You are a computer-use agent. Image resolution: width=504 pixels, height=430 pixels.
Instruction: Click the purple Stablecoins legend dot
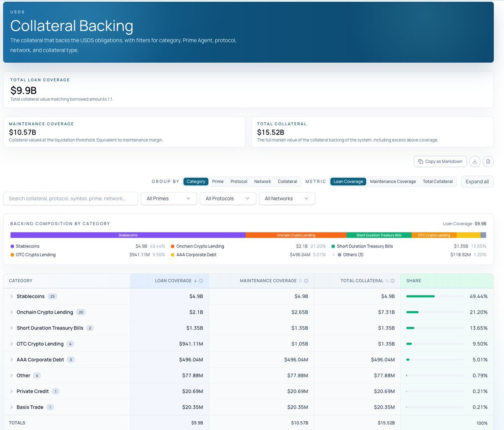(x=12, y=246)
